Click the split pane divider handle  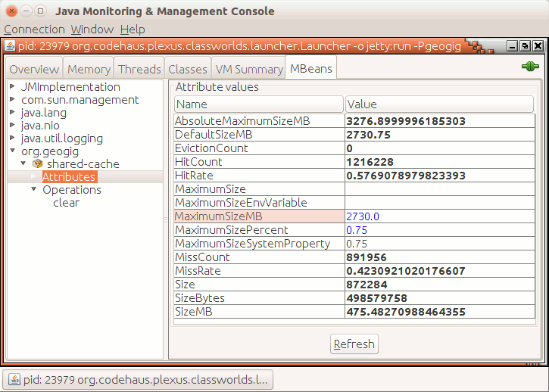166,219
